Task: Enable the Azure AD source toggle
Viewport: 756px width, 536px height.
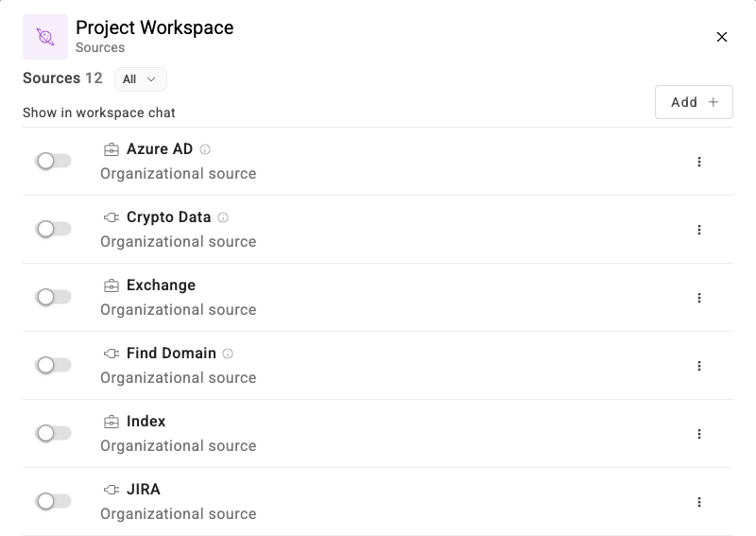Action: [53, 161]
